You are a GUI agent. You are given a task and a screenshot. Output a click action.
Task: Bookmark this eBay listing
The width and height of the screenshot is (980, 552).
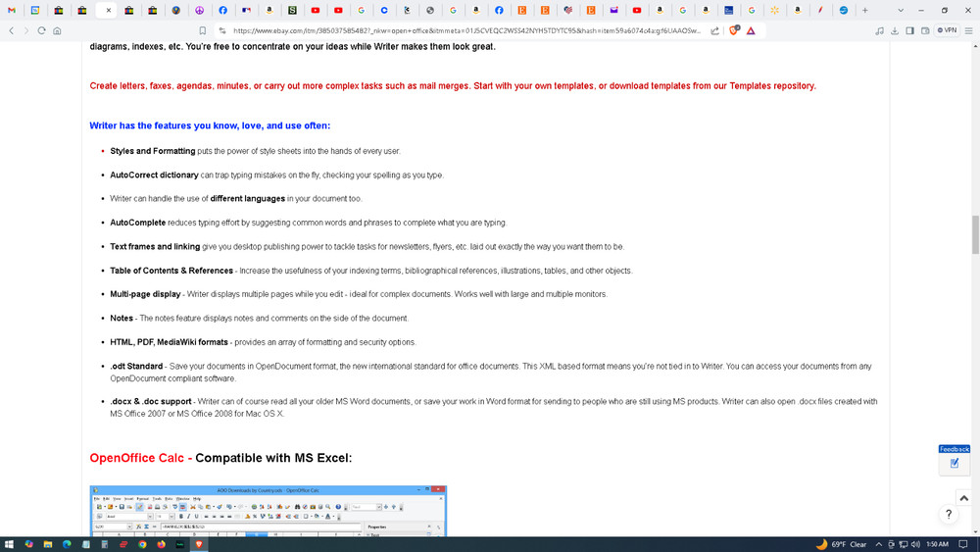(x=203, y=30)
